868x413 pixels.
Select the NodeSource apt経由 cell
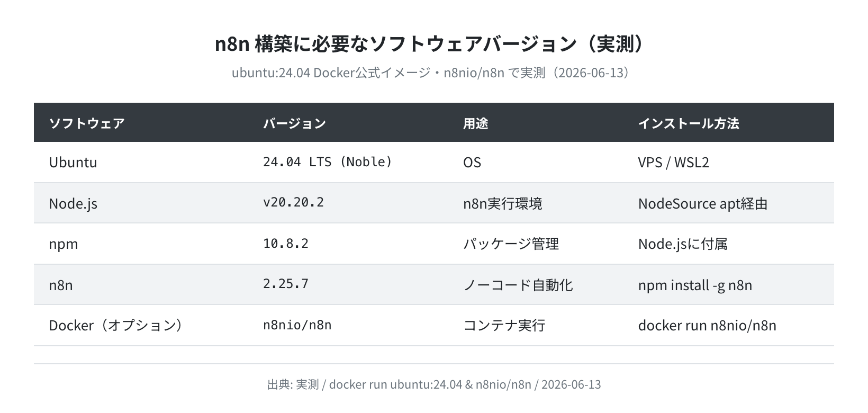pos(703,203)
